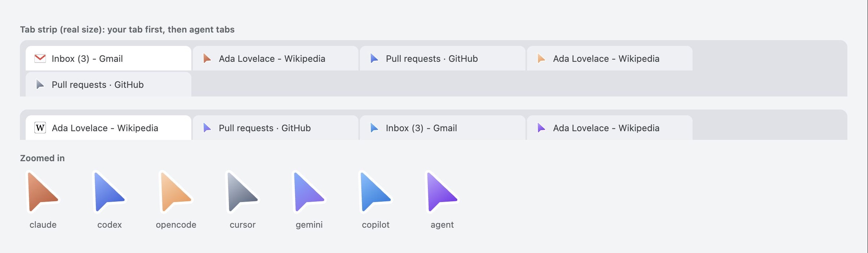The height and width of the screenshot is (253, 868).
Task: Click the large purple agent cursor icon
Action: [x=442, y=192]
